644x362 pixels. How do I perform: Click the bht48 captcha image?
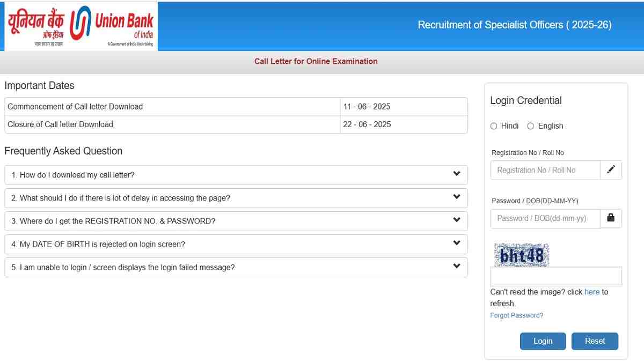(x=521, y=255)
